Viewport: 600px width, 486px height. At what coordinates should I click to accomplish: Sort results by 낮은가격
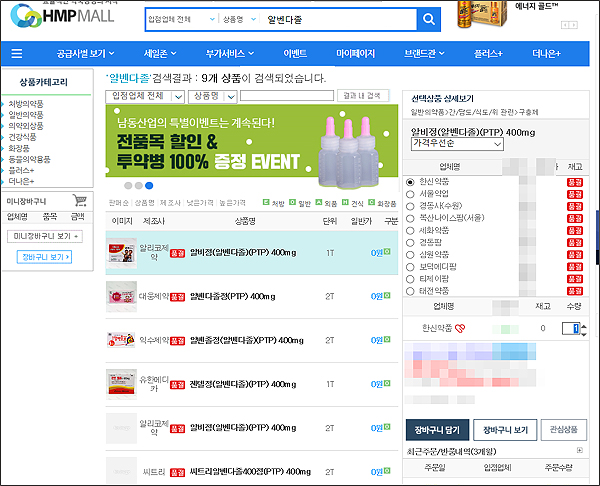click(200, 203)
